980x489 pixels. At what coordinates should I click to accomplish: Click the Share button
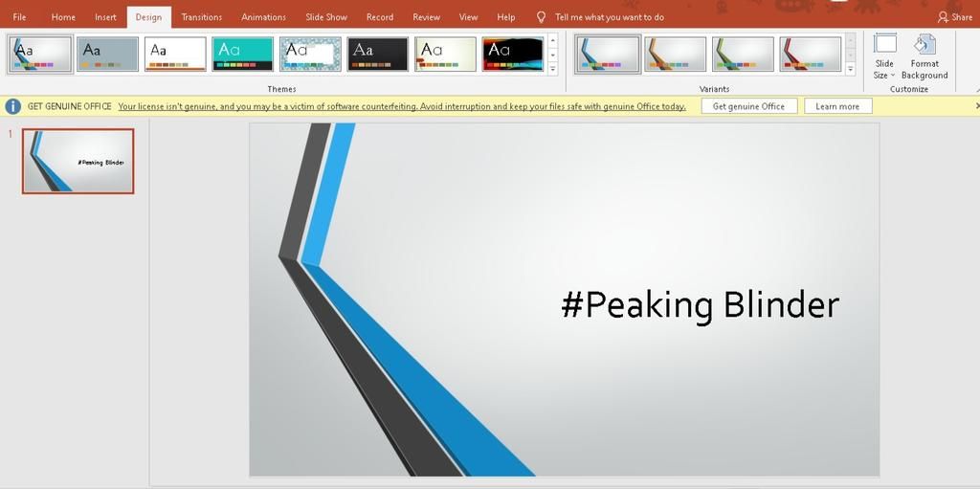pyautogui.click(x=956, y=17)
